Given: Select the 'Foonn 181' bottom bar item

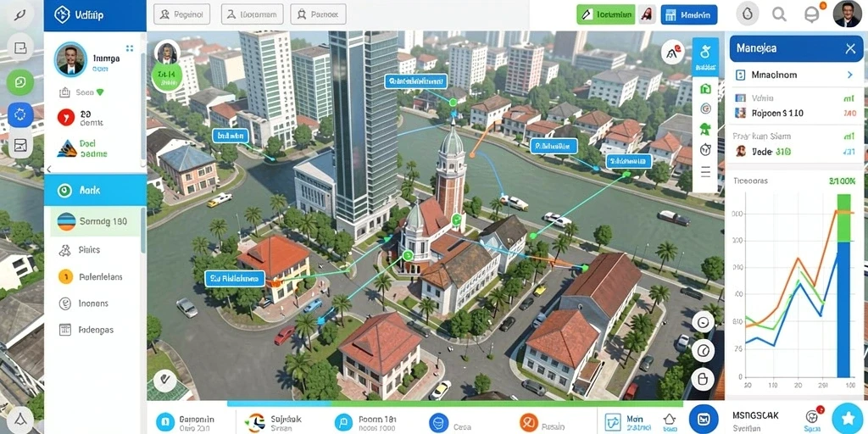Looking at the screenshot, I should (364, 422).
